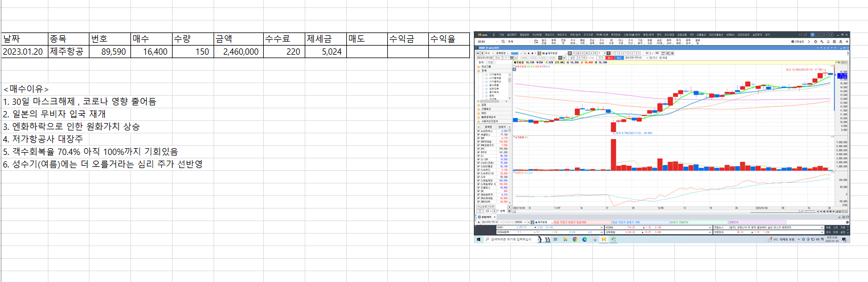
Task: Select 시가총액대 in the HTS stock tree
Action: point(494,75)
